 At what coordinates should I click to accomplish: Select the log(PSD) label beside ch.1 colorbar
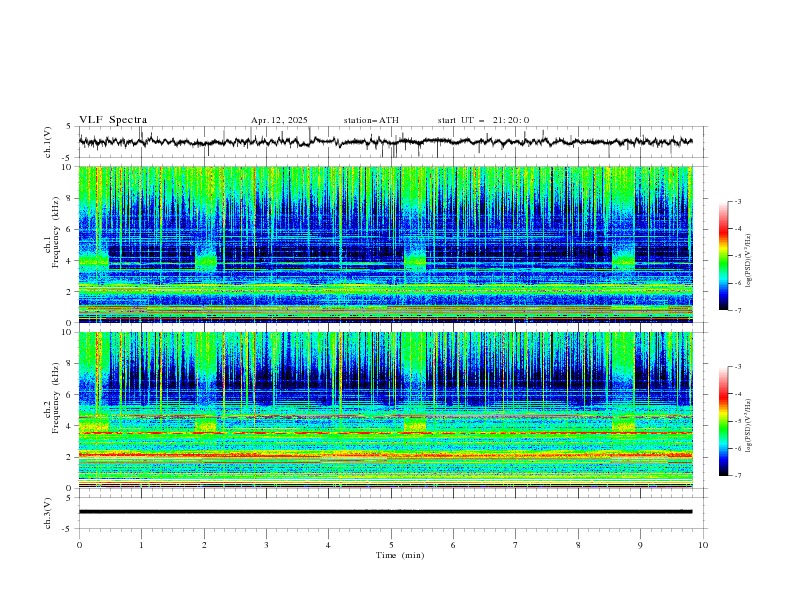coord(748,260)
